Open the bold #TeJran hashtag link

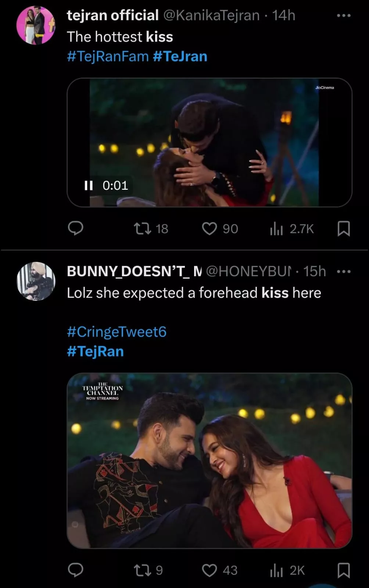tap(180, 57)
